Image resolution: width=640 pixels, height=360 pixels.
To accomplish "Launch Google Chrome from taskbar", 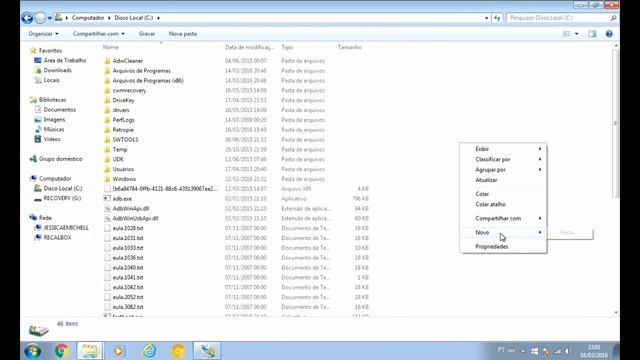I will [x=62, y=351].
